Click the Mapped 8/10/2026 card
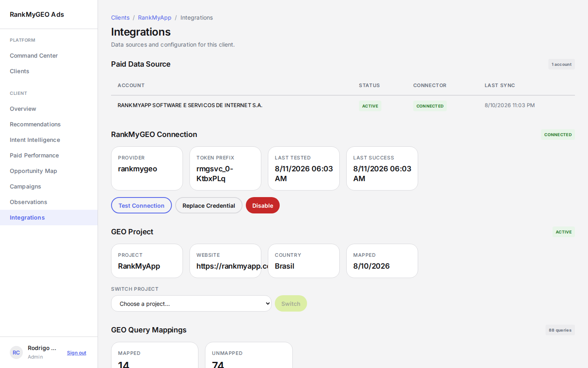588x368 pixels. point(382,261)
